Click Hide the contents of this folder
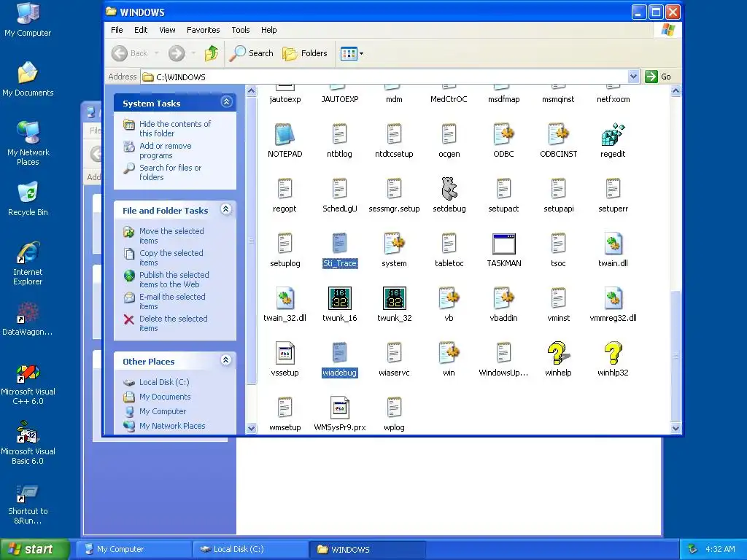 click(175, 128)
